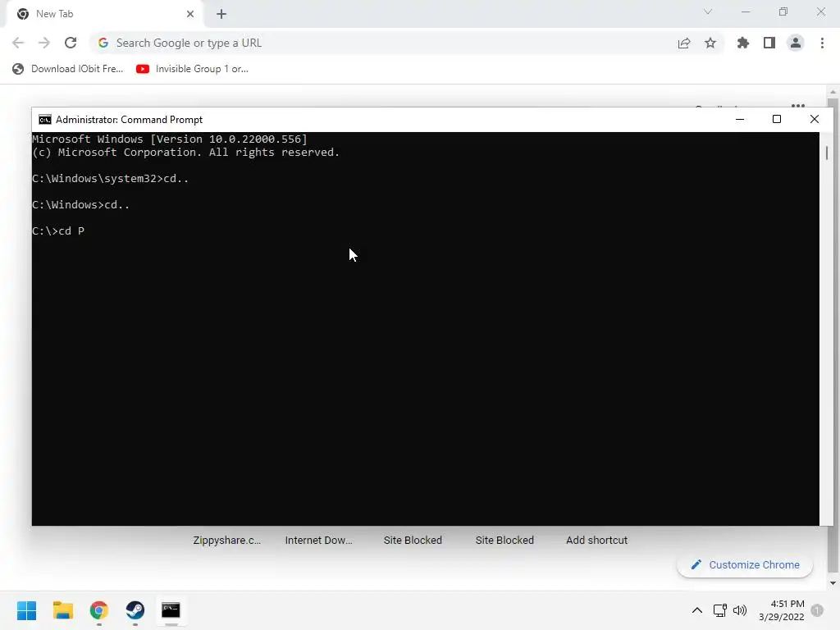Image resolution: width=840 pixels, height=630 pixels.
Task: Open Internet Dow... shortcut
Action: click(319, 540)
